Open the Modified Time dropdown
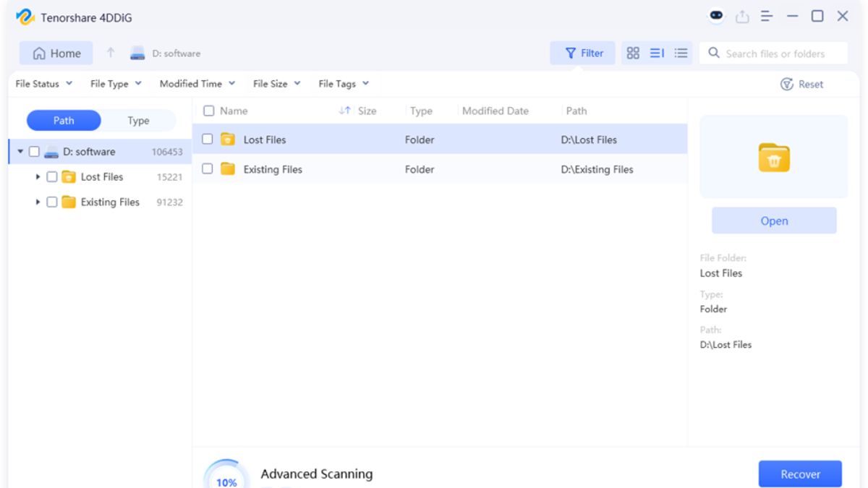 coord(197,84)
